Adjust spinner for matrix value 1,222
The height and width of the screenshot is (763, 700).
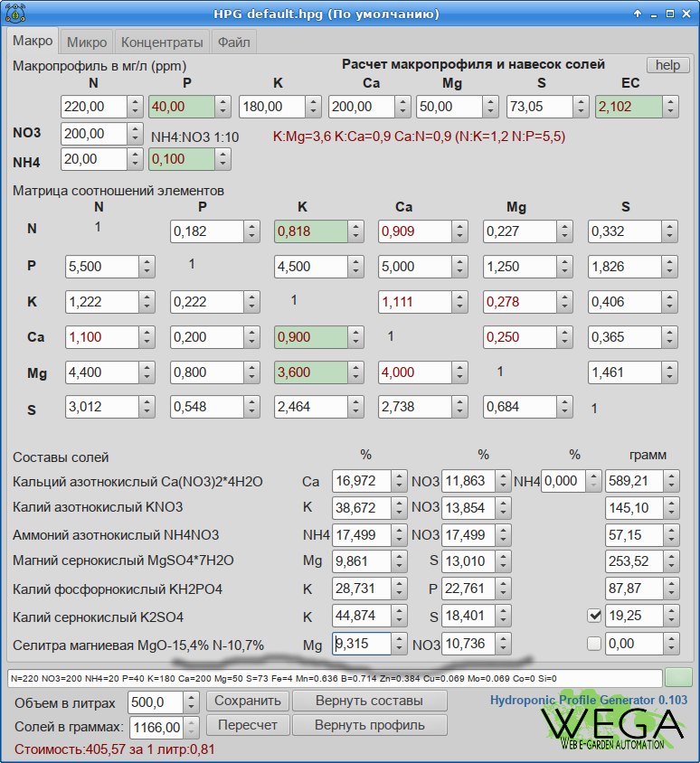pos(147,302)
